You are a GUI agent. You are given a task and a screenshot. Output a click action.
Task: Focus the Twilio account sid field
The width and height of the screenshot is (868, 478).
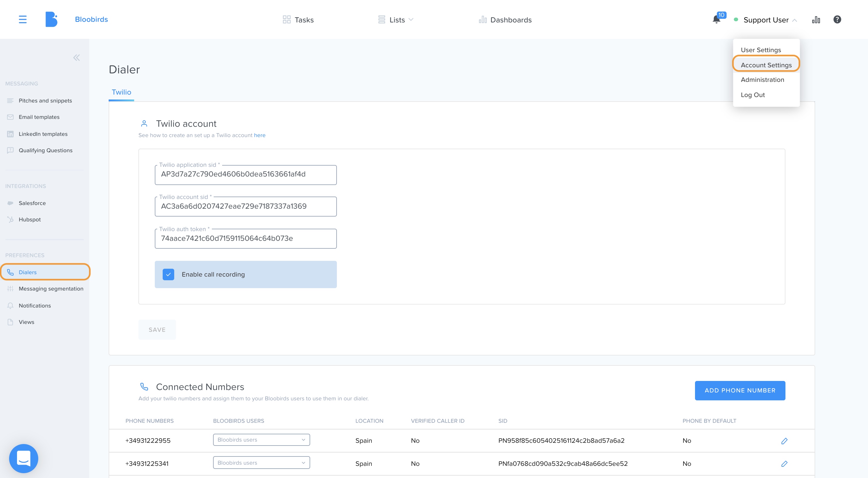pos(246,206)
